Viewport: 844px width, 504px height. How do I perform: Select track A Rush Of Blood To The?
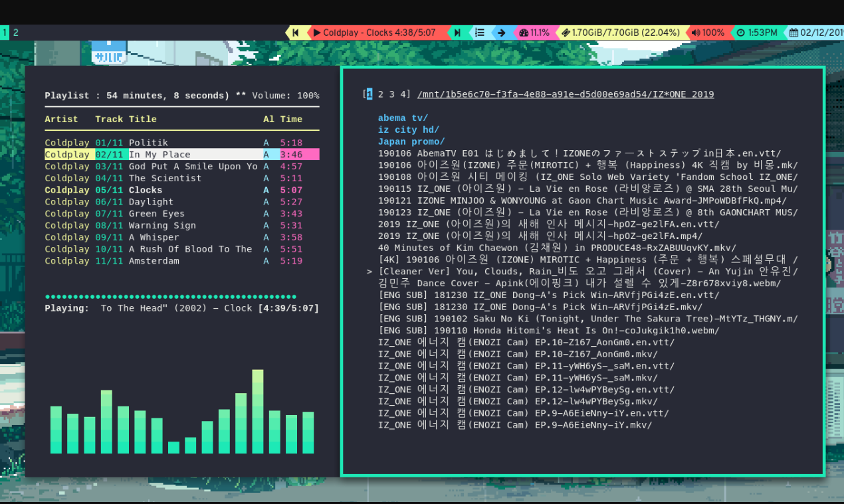[x=182, y=249]
